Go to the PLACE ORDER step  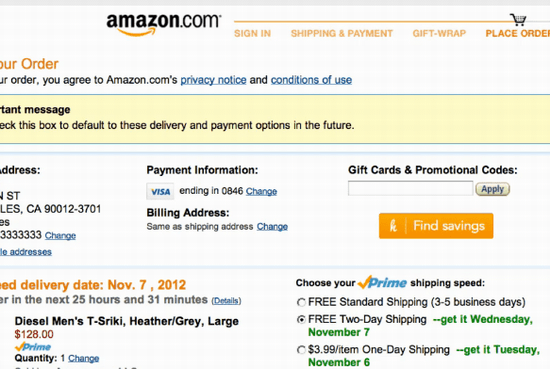click(x=518, y=33)
